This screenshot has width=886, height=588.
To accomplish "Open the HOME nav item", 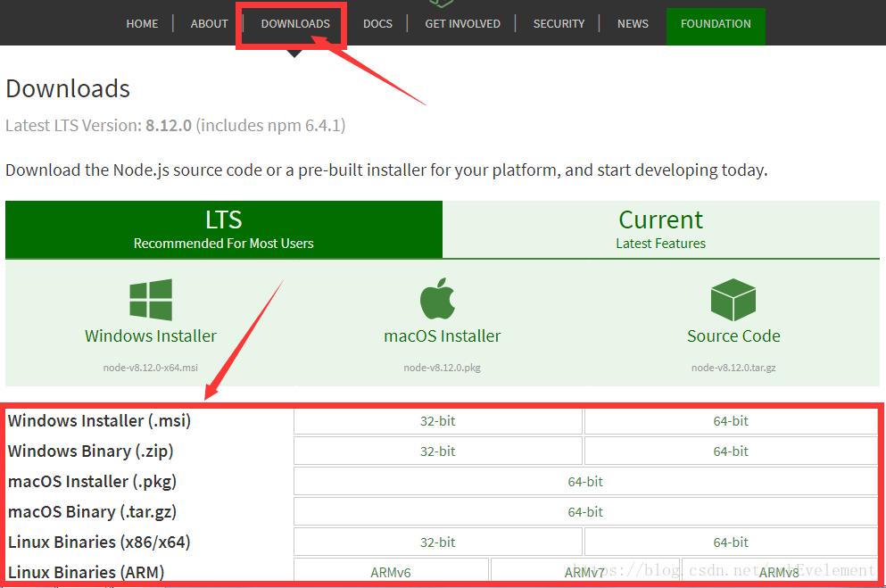I will click(142, 24).
